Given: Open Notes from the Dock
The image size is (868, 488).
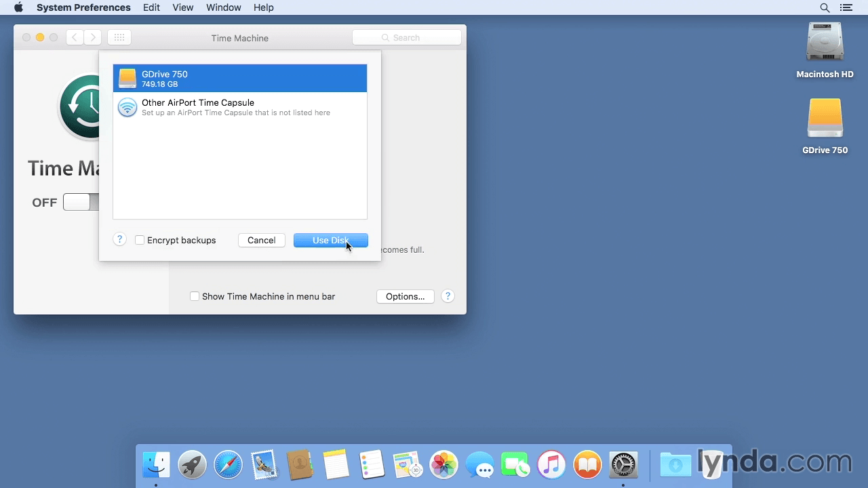Looking at the screenshot, I should point(336,465).
